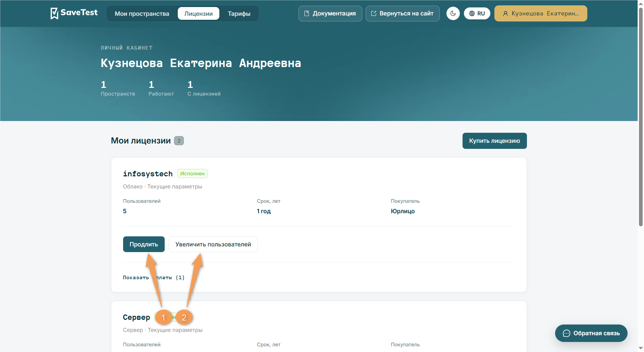Click the infosystech license title
The width and height of the screenshot is (644, 352).
click(x=148, y=174)
